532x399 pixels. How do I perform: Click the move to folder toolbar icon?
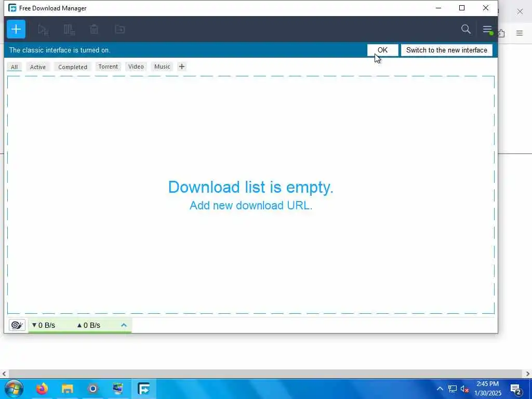click(120, 30)
